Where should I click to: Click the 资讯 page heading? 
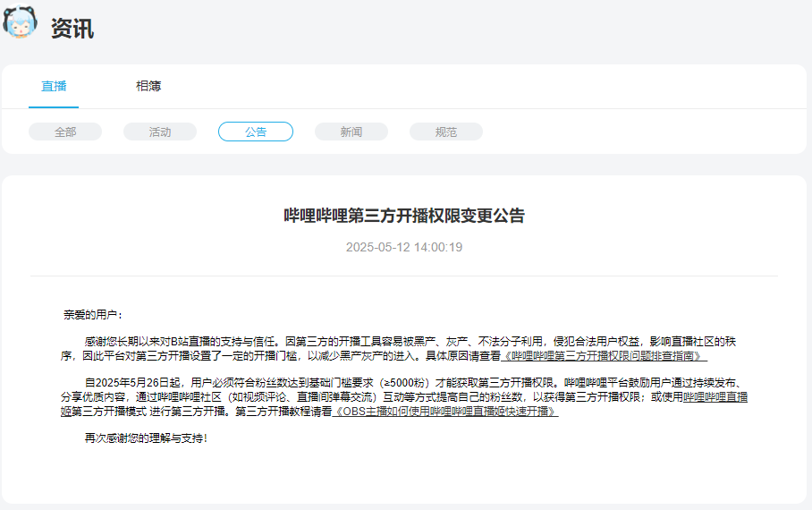click(72, 28)
